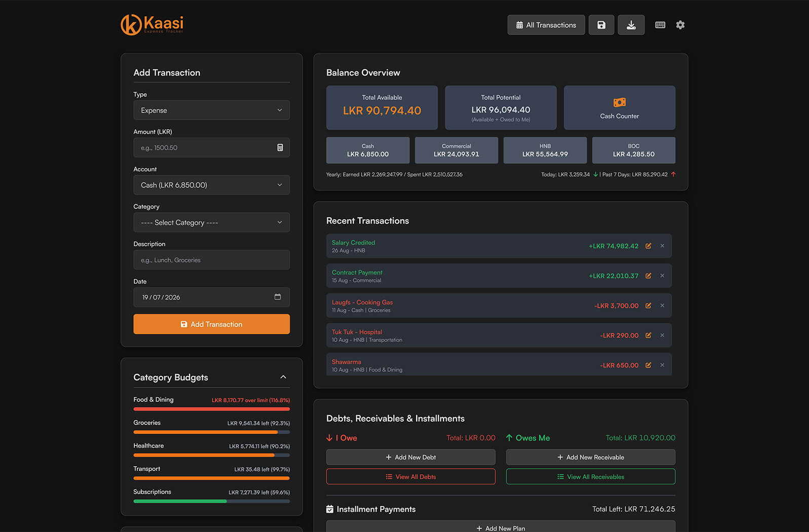
Task: Focus the Description input field
Action: click(x=211, y=260)
